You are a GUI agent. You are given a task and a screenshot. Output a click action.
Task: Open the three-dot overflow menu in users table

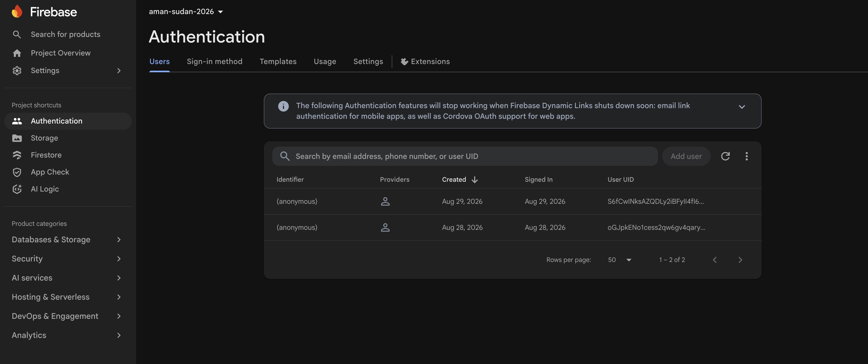[746, 156]
